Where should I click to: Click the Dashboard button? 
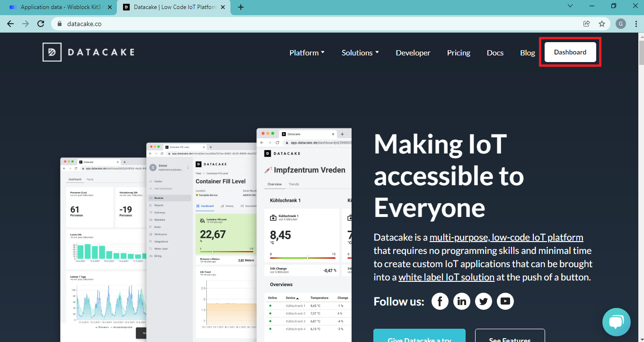click(x=570, y=52)
